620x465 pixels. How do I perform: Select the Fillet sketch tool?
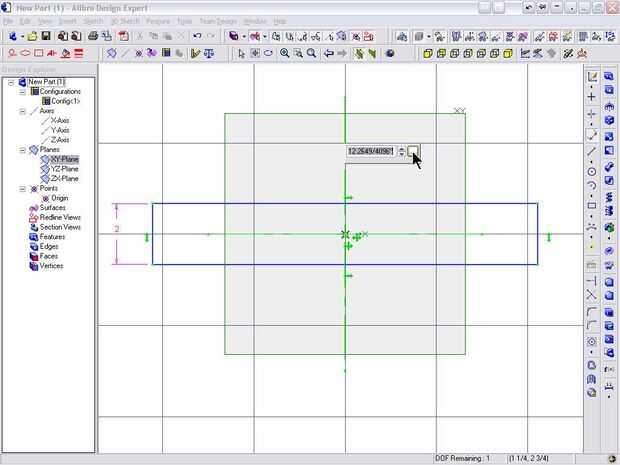[592, 312]
